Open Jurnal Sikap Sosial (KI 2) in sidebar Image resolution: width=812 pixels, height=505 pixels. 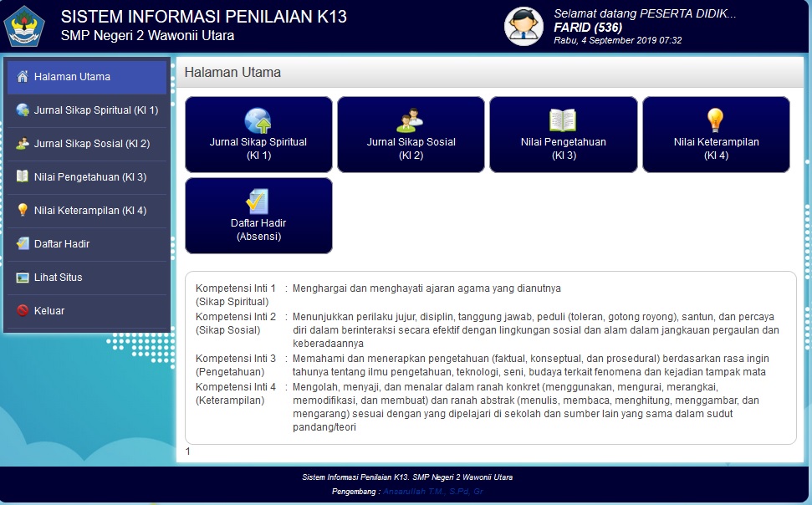[x=91, y=144]
